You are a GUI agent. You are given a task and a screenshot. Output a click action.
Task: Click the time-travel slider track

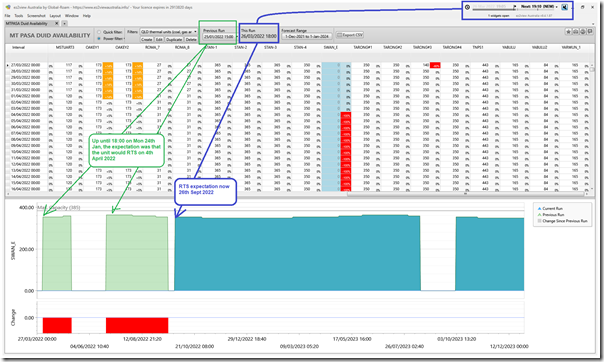point(493,9)
